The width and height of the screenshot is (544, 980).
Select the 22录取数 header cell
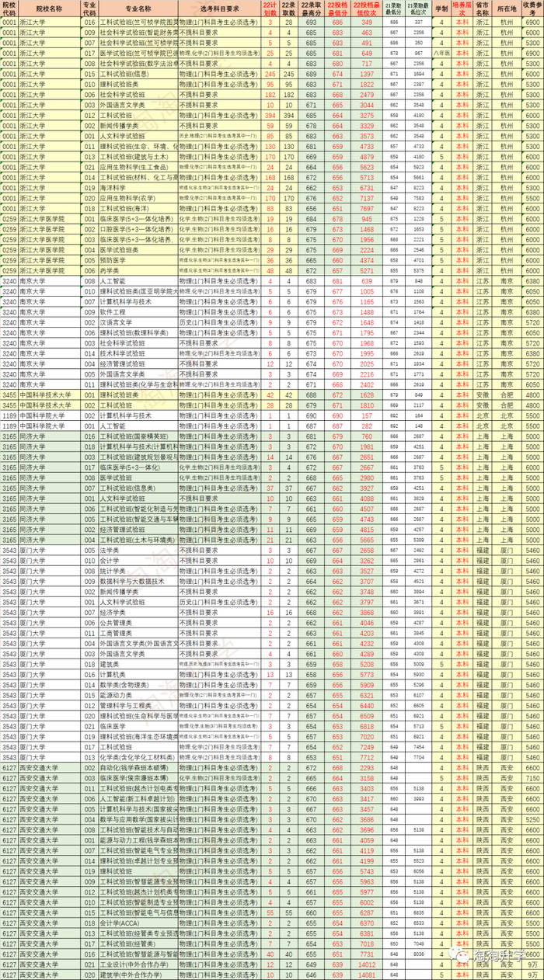pyautogui.click(x=288, y=9)
